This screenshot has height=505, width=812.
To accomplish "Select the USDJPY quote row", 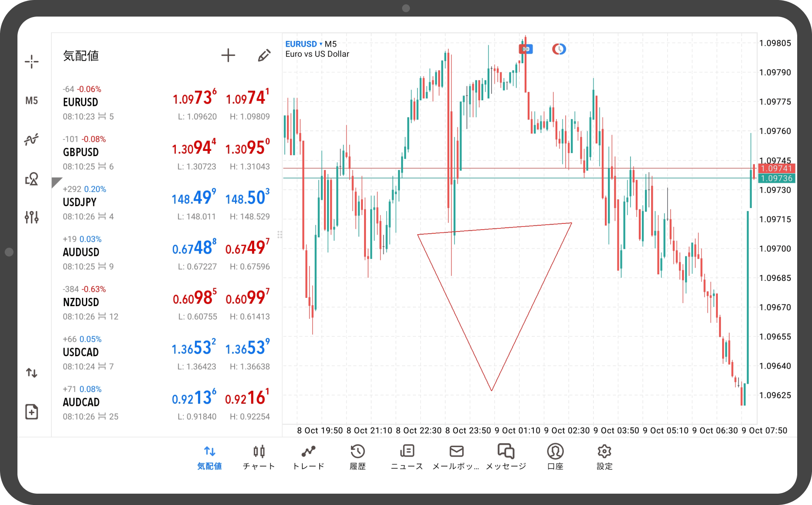I will pos(167,203).
